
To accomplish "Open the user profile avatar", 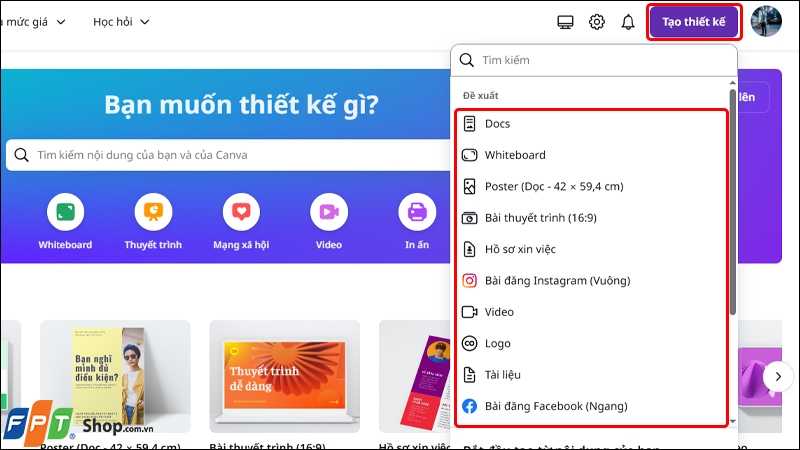I will point(766,21).
